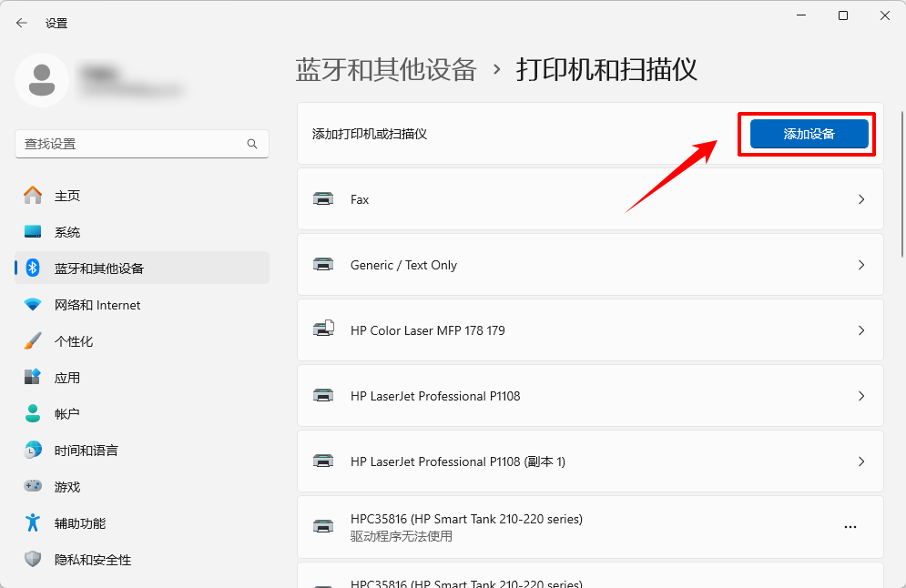The width and height of the screenshot is (906, 588).
Task: Click HPC35816 (HP Smart Tank 210-220 series) label
Action: pos(466,519)
